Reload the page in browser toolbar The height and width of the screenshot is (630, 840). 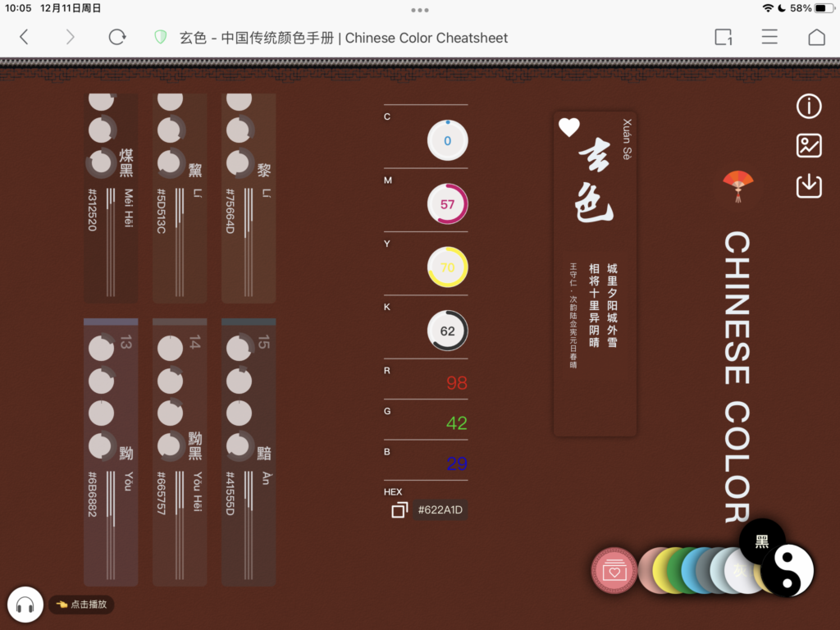pyautogui.click(x=117, y=37)
